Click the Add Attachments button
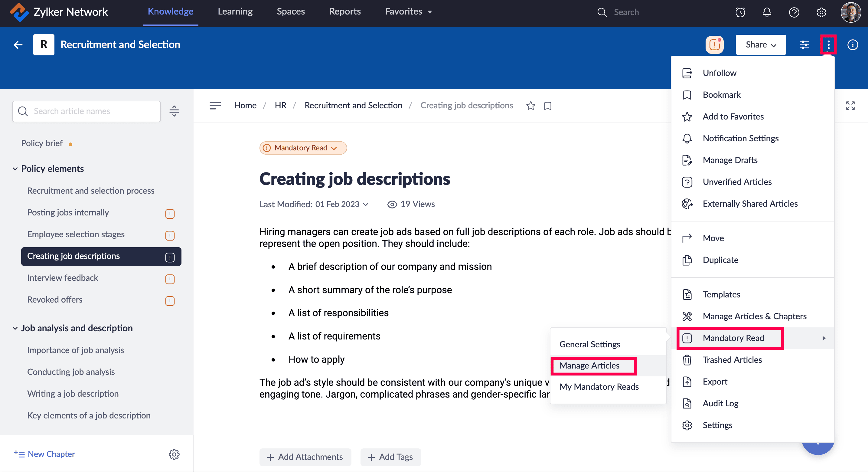868x472 pixels. pyautogui.click(x=305, y=457)
